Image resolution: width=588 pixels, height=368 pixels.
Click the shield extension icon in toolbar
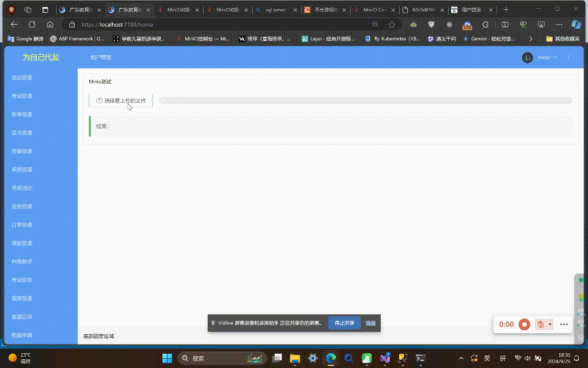pyautogui.click(x=431, y=25)
